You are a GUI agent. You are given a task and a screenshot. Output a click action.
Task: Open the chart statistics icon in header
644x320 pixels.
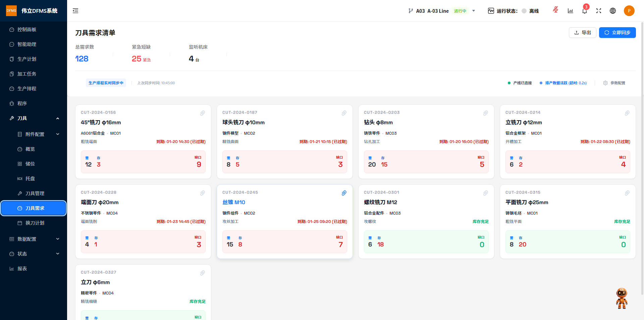[570, 11]
